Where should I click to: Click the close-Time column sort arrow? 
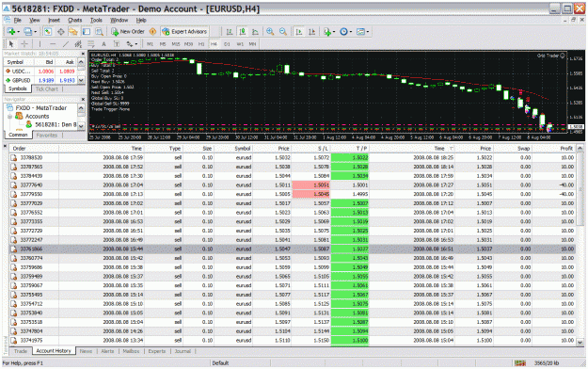pyautogui.click(x=452, y=149)
